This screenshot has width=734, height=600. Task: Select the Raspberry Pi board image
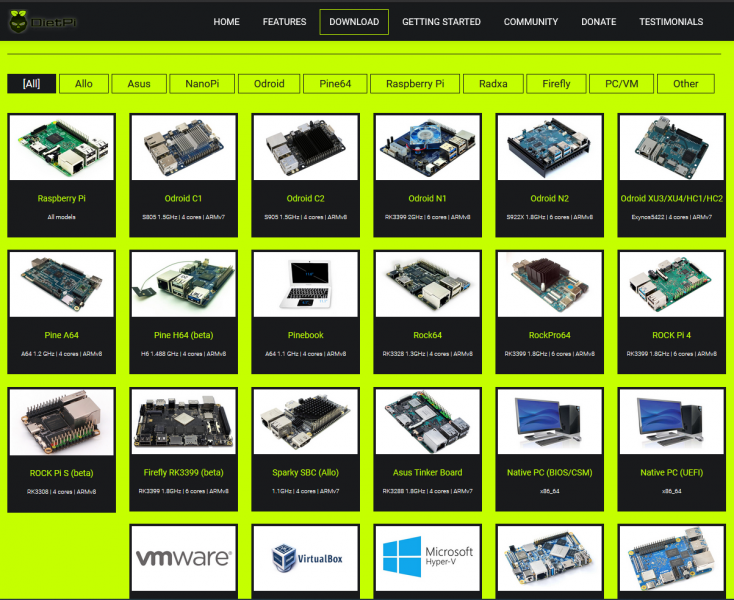[61, 147]
